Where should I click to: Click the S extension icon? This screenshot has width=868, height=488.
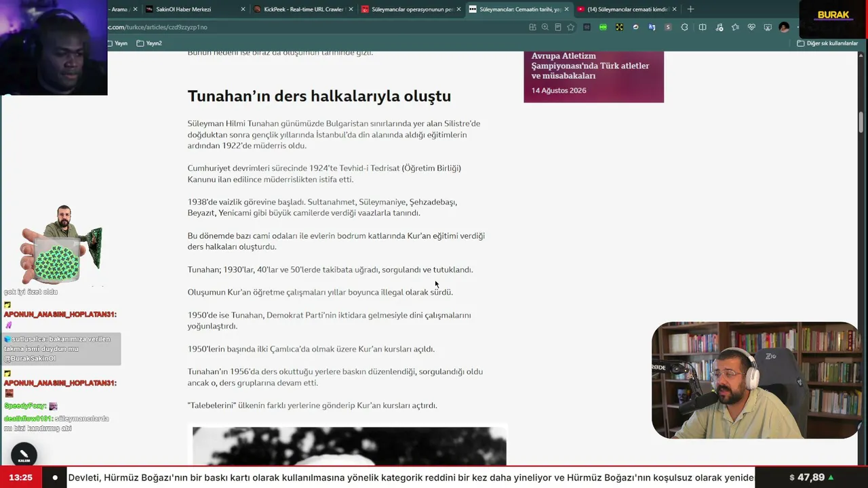668,27
